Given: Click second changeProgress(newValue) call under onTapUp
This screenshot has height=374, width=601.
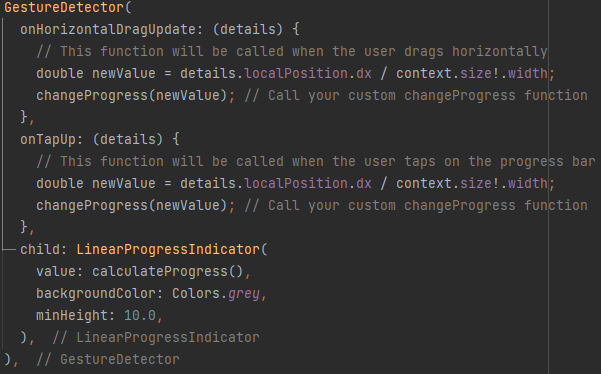Looking at the screenshot, I should click(x=132, y=206).
